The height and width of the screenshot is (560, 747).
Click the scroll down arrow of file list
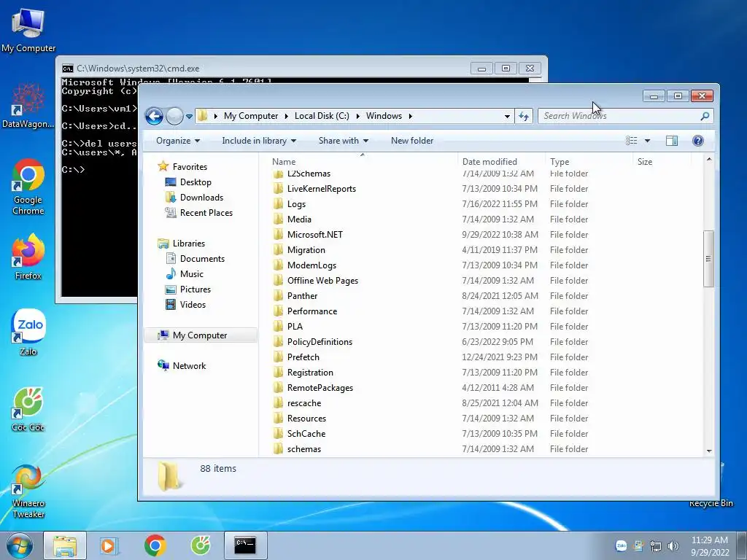tap(709, 450)
